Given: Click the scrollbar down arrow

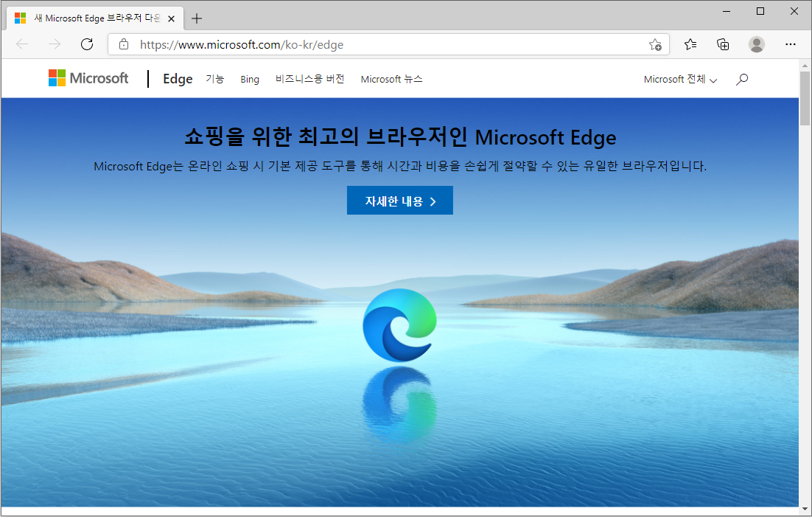Looking at the screenshot, I should pyautogui.click(x=804, y=509).
